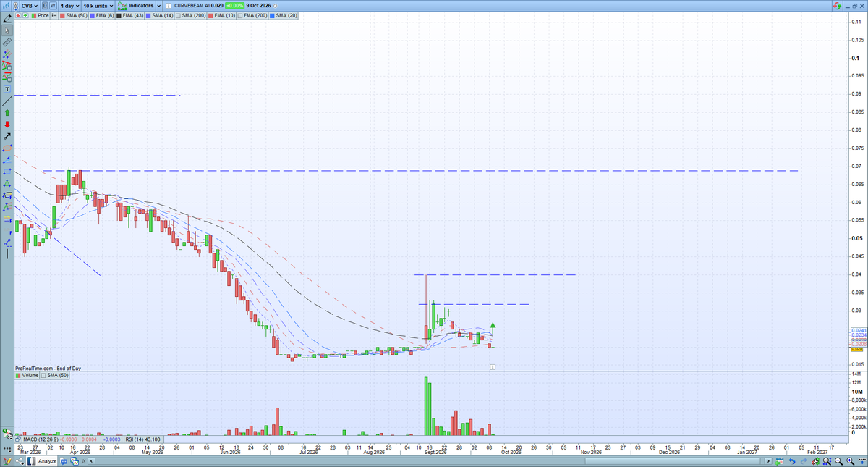This screenshot has width=868, height=467.
Task: Open the indicator panel layout icon beside MACD
Action: [x=17, y=439]
